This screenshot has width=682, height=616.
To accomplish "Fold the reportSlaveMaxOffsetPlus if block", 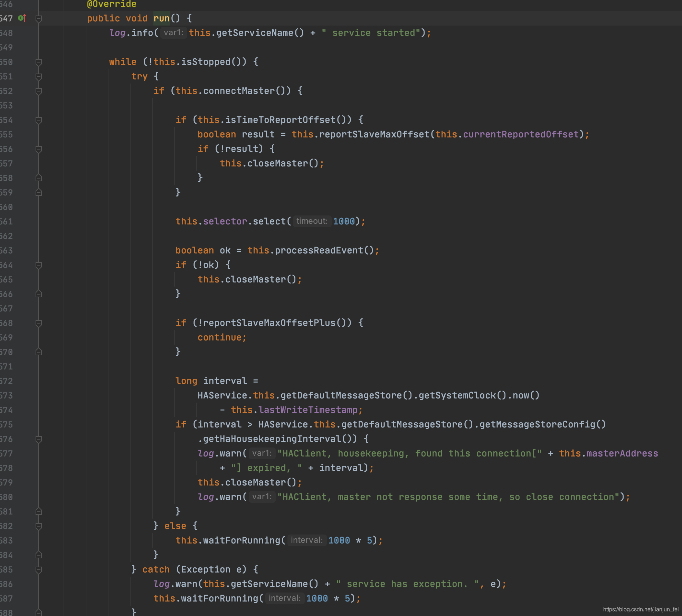I will pos(39,323).
